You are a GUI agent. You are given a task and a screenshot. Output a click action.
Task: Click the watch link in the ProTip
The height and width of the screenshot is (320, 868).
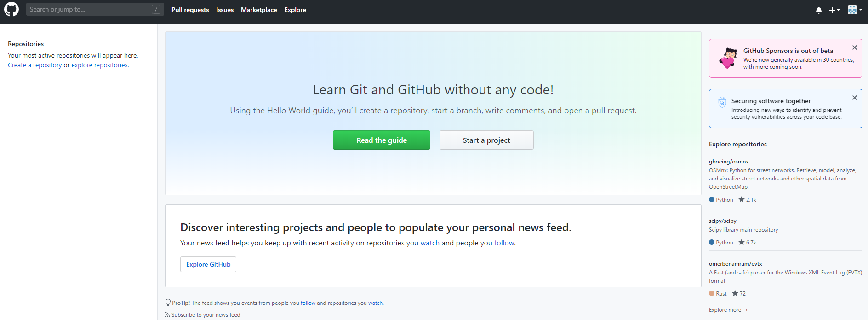pos(375,303)
